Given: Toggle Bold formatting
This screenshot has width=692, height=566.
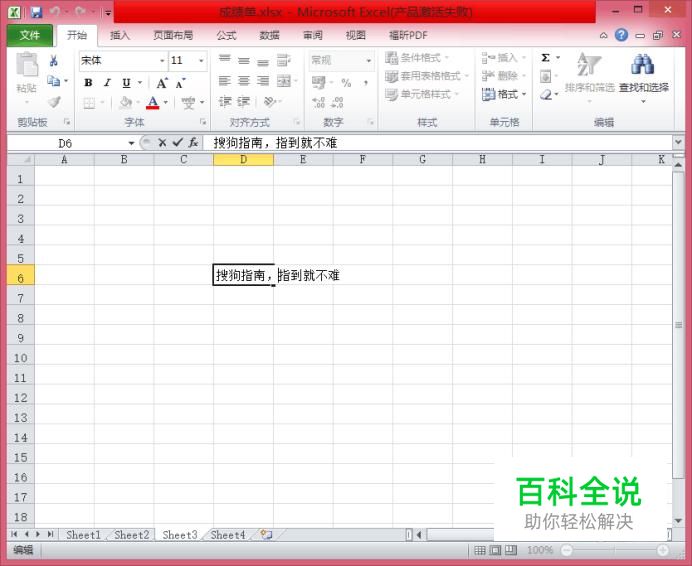Looking at the screenshot, I should click(88, 83).
